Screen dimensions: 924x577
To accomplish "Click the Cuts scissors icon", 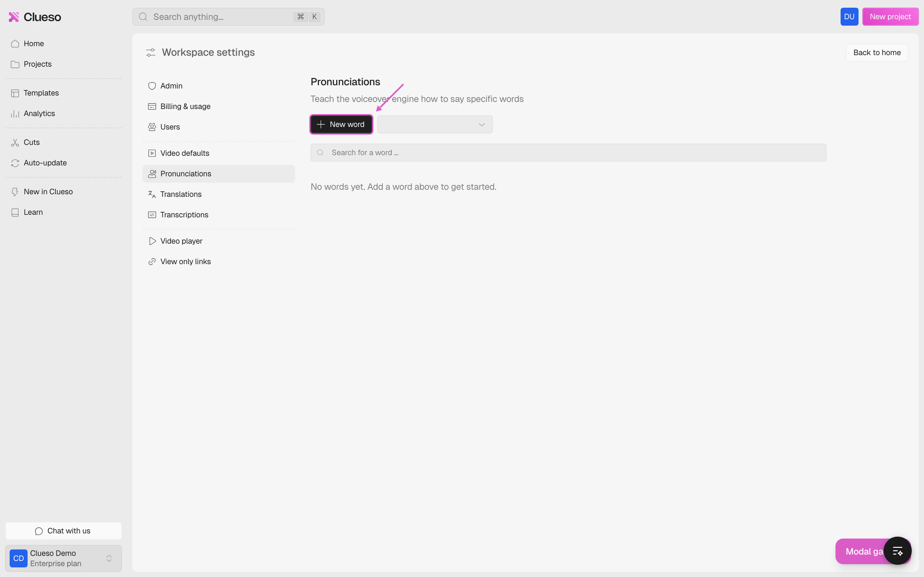I will (15, 142).
